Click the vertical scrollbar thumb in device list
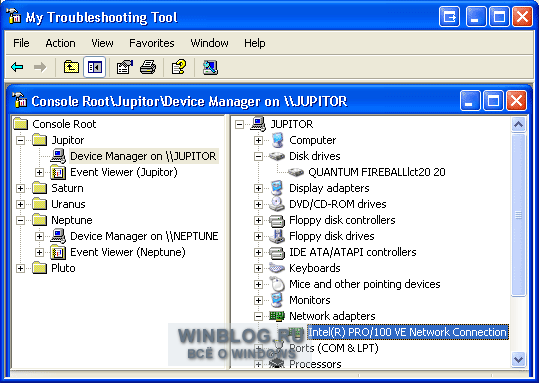 coord(518,215)
